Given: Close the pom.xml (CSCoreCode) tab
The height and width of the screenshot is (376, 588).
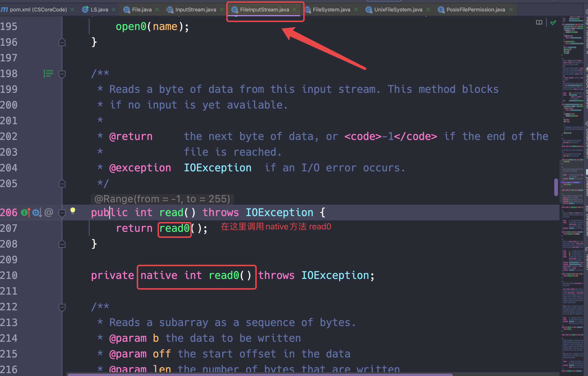Looking at the screenshot, I should (x=72, y=10).
